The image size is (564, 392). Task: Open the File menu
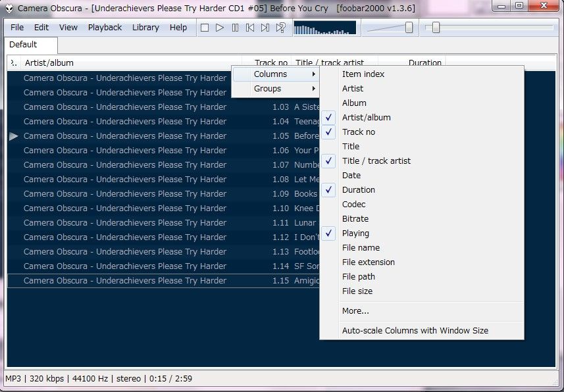click(17, 28)
